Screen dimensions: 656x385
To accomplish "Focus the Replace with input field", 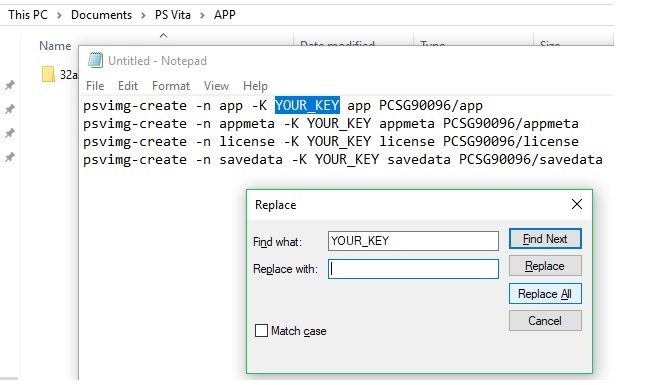I will tap(413, 269).
